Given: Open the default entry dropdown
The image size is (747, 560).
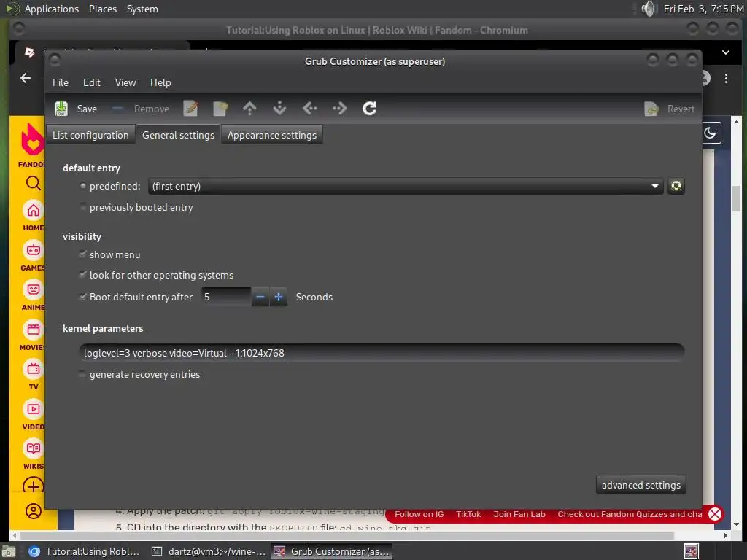Looking at the screenshot, I should 406,186.
